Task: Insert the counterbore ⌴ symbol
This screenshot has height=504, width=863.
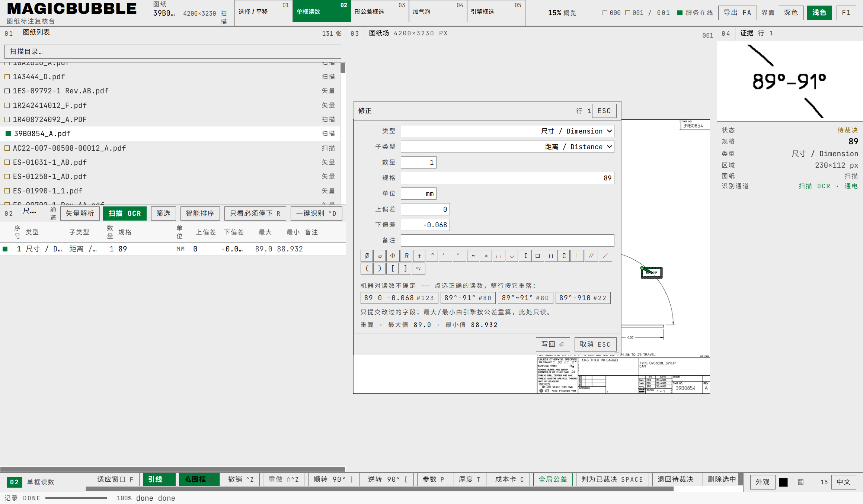Action: coord(499,256)
